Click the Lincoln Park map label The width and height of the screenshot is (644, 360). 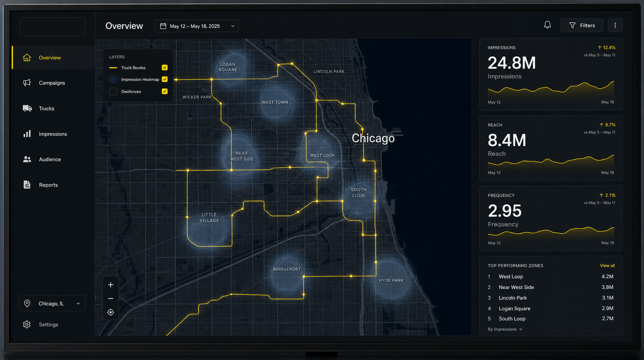tap(329, 72)
